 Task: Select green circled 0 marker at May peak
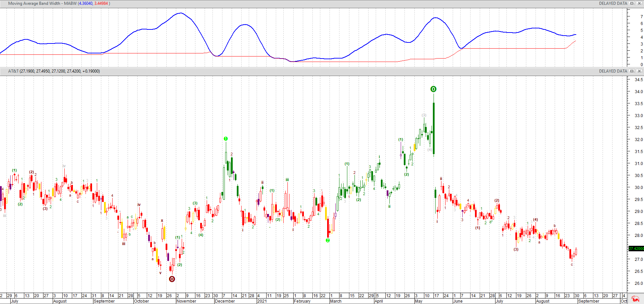click(x=433, y=89)
